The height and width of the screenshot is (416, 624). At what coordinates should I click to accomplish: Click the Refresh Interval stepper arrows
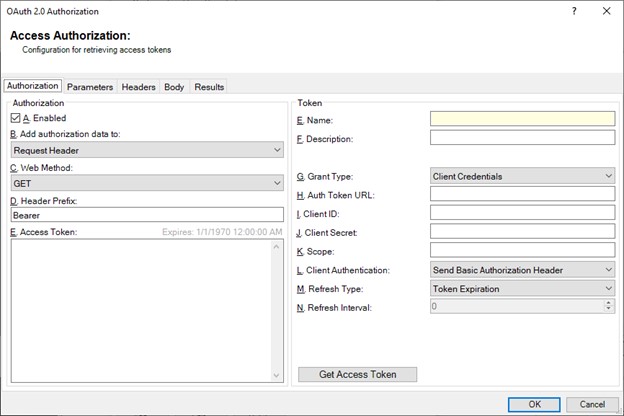pos(609,307)
